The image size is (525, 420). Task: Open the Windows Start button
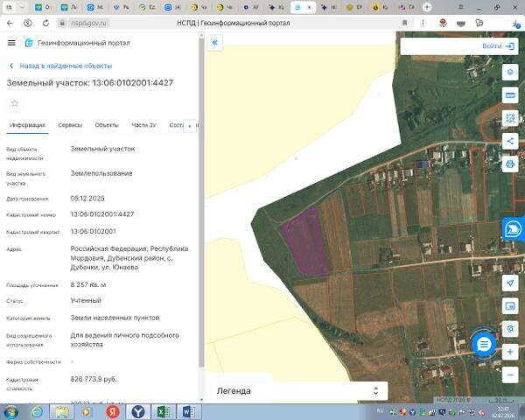point(10,411)
